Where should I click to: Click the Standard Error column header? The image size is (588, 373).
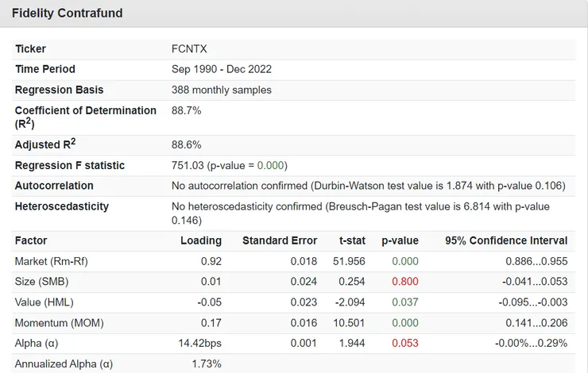[x=280, y=240]
